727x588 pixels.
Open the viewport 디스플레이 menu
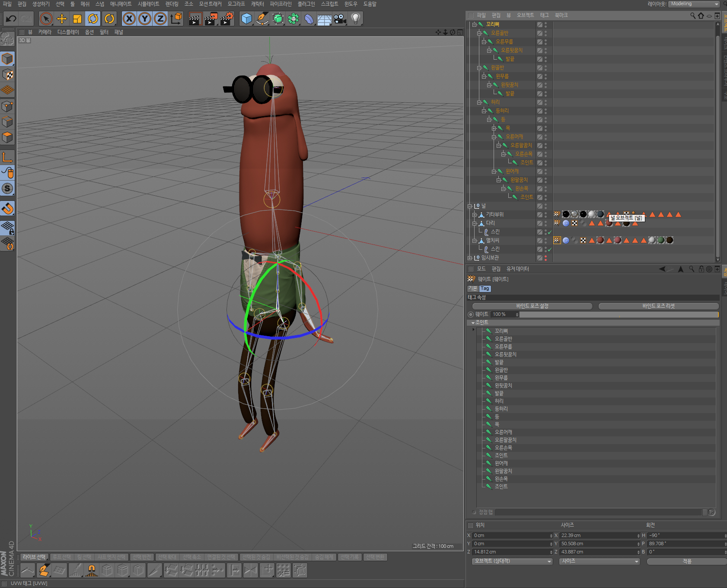click(x=68, y=32)
